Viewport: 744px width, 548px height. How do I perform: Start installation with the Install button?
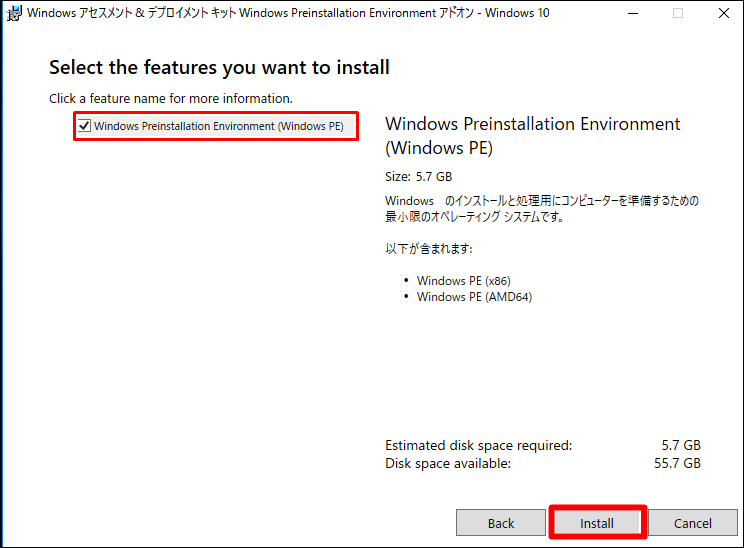(x=597, y=523)
